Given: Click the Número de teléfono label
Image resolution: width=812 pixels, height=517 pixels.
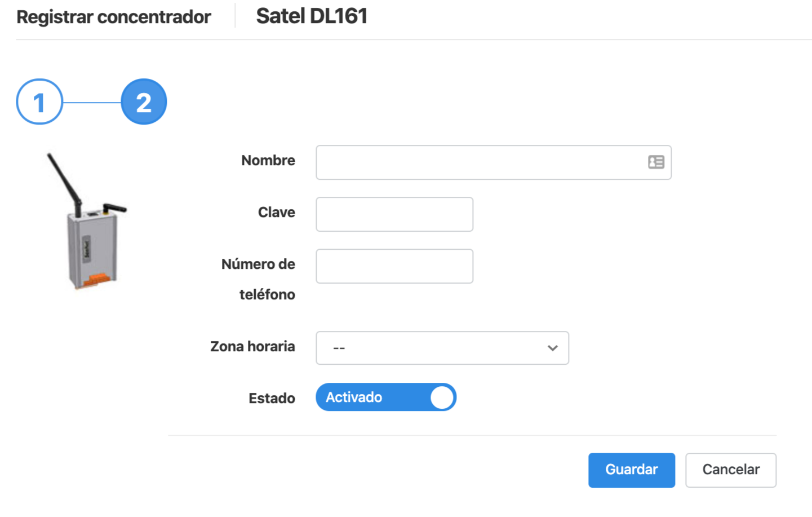Looking at the screenshot, I should [258, 280].
